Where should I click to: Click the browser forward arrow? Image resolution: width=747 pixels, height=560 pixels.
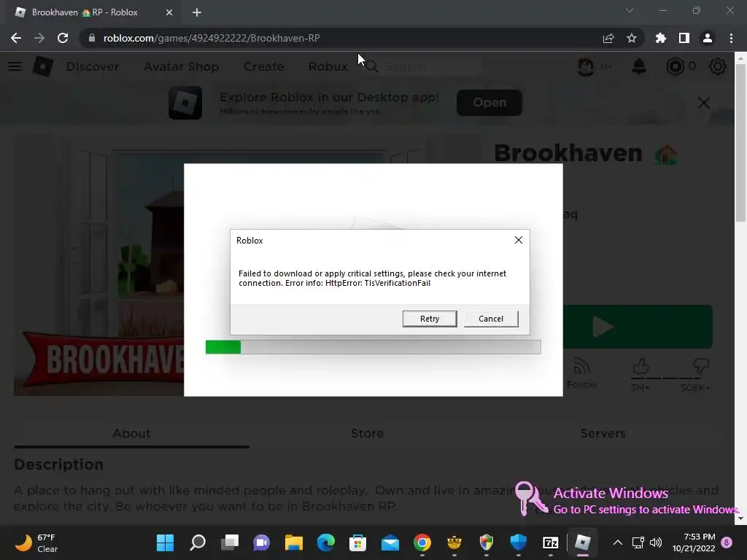(39, 38)
